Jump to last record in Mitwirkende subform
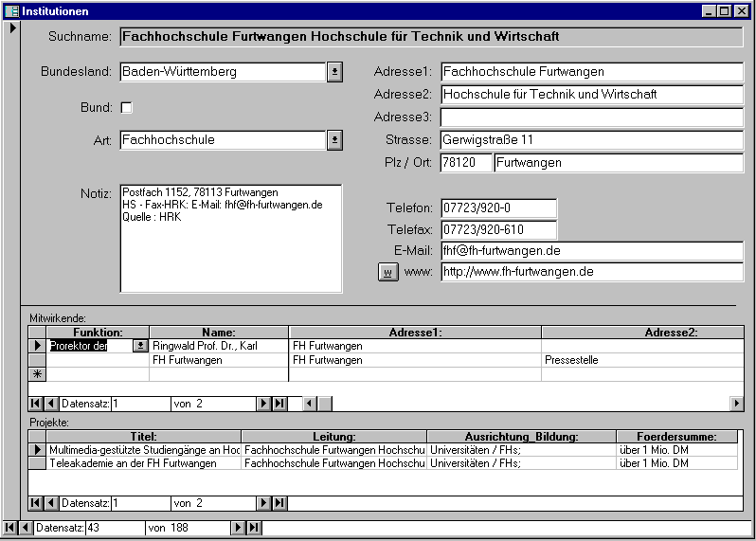 [x=280, y=404]
